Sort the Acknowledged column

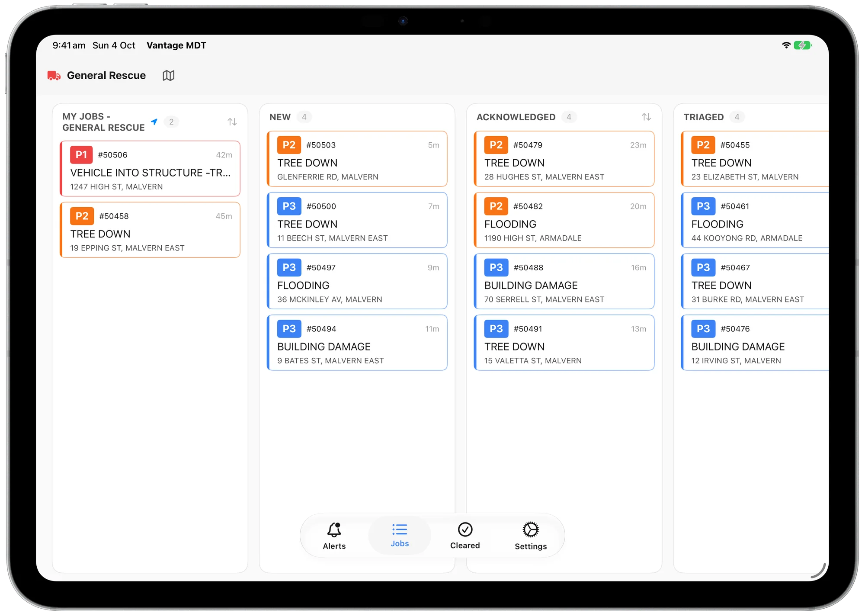pyautogui.click(x=646, y=117)
